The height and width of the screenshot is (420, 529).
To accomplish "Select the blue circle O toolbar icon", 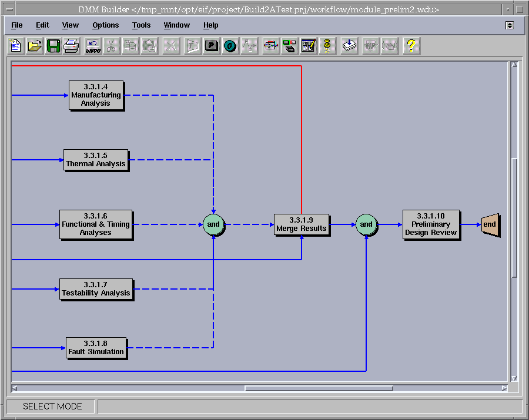I will [230, 46].
